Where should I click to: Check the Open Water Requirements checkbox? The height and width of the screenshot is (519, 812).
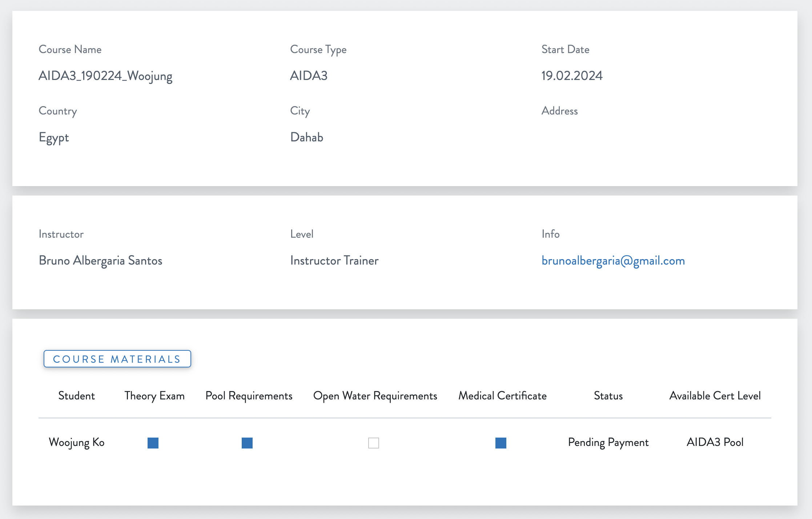pyautogui.click(x=374, y=443)
